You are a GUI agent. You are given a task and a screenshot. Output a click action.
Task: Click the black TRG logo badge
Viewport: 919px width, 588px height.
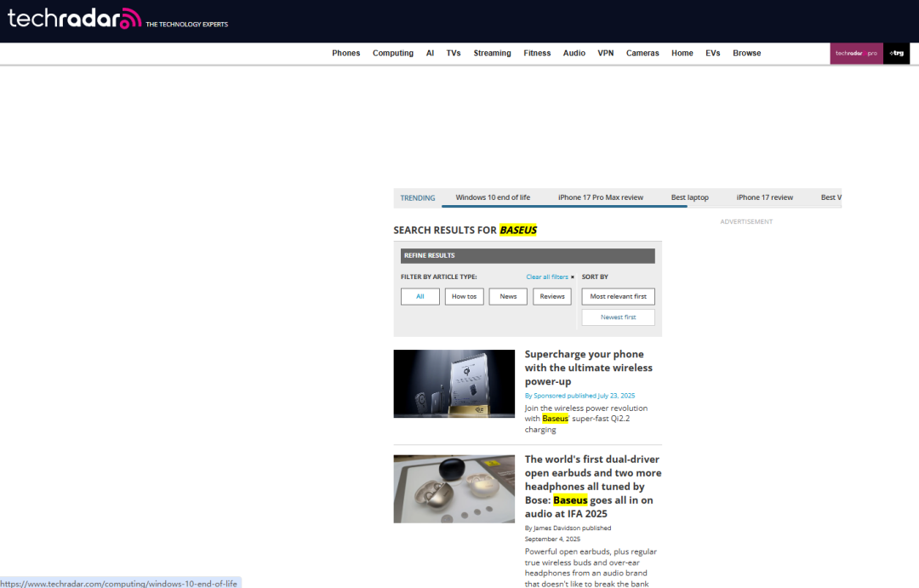tap(896, 53)
